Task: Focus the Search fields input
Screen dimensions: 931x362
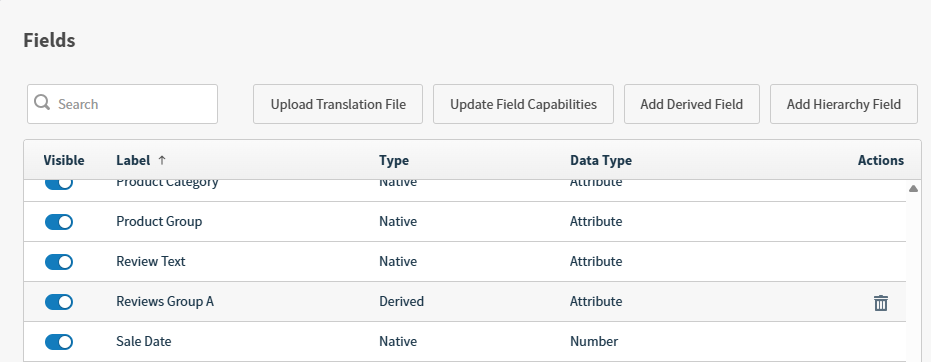Action: point(122,104)
